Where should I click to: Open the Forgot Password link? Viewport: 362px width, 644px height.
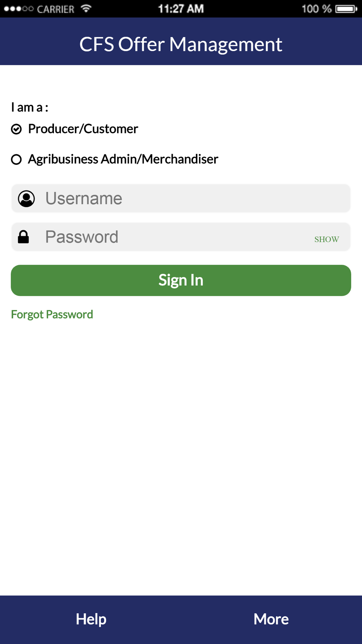(x=52, y=314)
